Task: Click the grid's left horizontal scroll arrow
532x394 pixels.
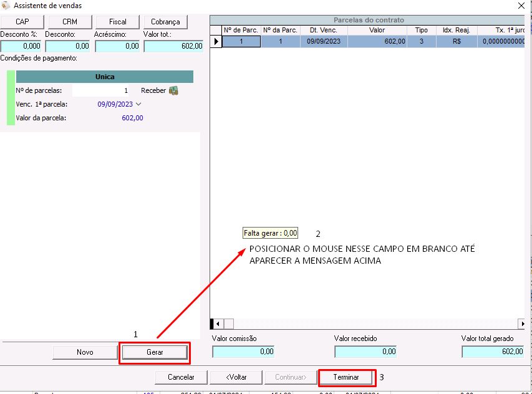Action: tap(218, 324)
